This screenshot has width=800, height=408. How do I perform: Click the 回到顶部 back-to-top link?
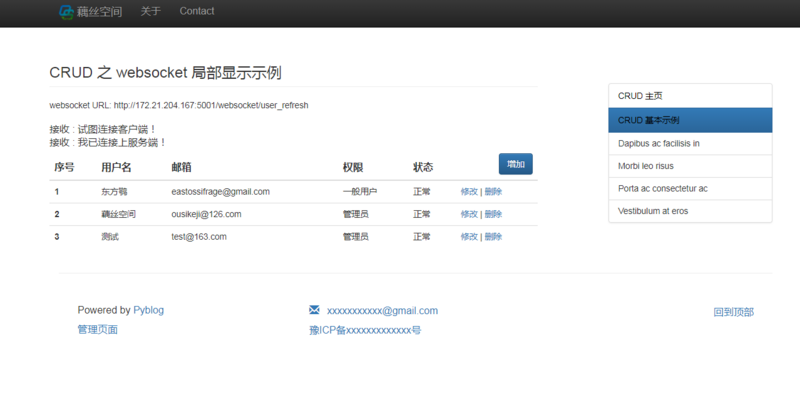(734, 312)
